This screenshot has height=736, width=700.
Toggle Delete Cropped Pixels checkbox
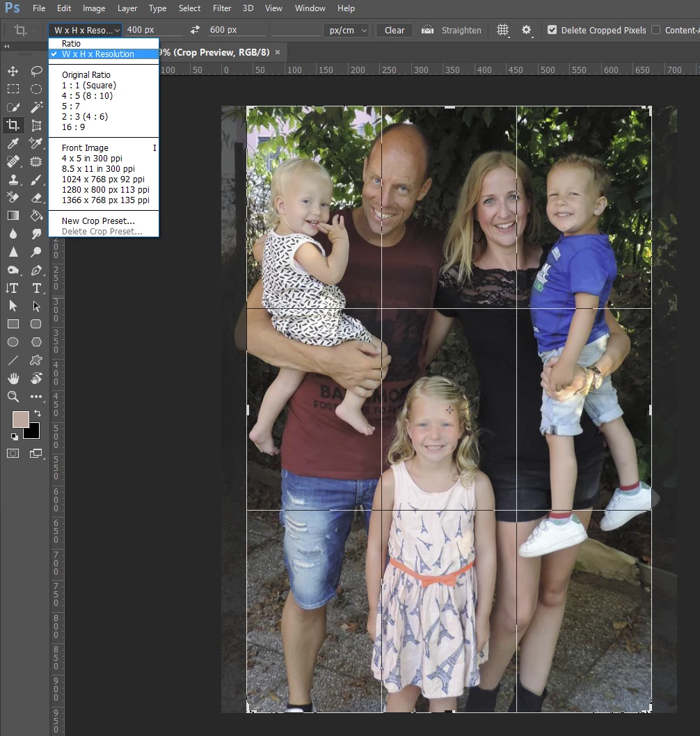coord(552,30)
